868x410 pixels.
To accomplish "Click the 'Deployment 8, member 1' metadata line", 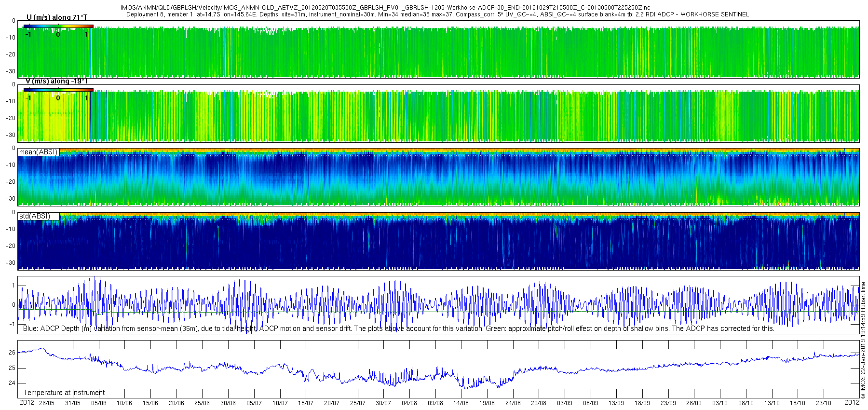I will tap(437, 14).
